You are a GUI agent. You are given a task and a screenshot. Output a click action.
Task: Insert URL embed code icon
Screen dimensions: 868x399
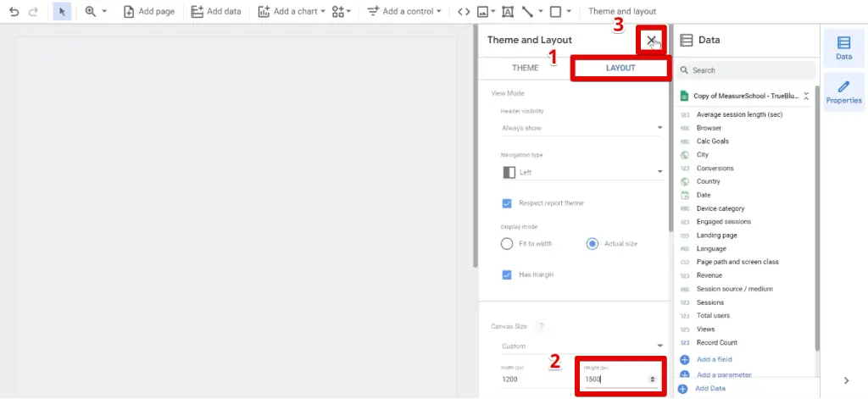464,11
